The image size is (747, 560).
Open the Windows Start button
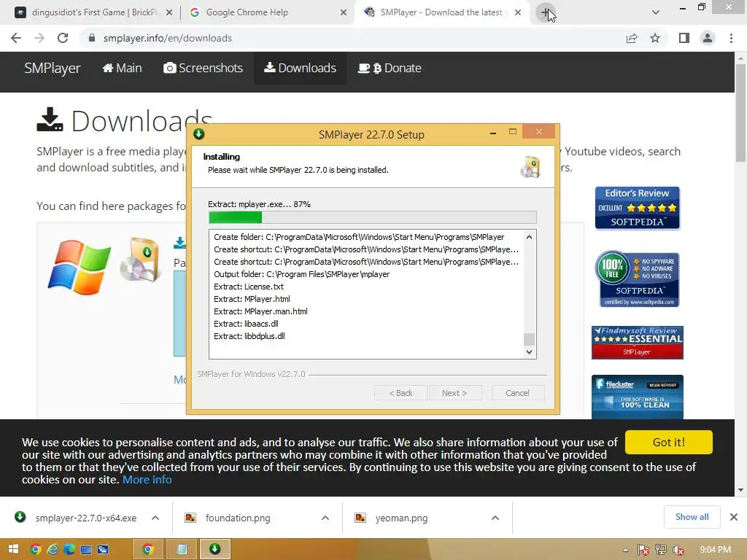13,550
